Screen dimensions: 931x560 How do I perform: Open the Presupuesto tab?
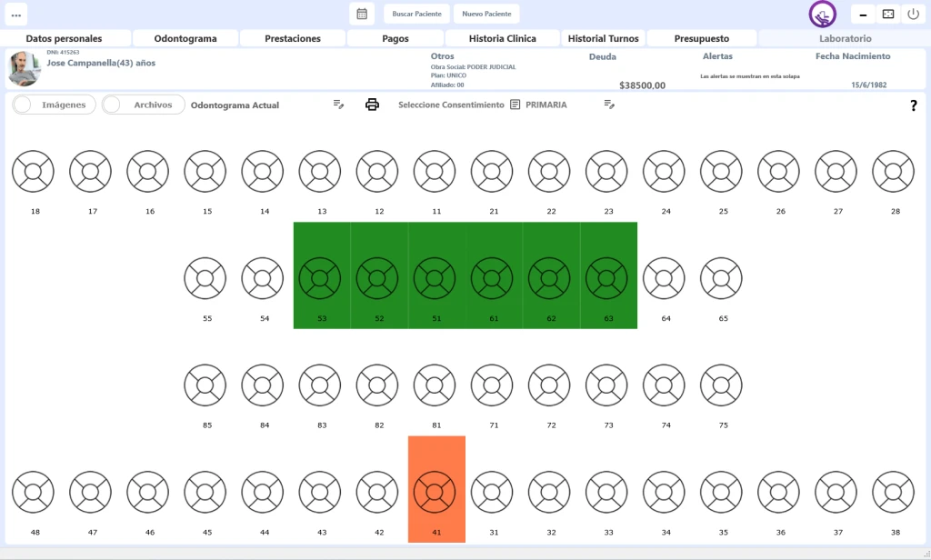tap(701, 38)
